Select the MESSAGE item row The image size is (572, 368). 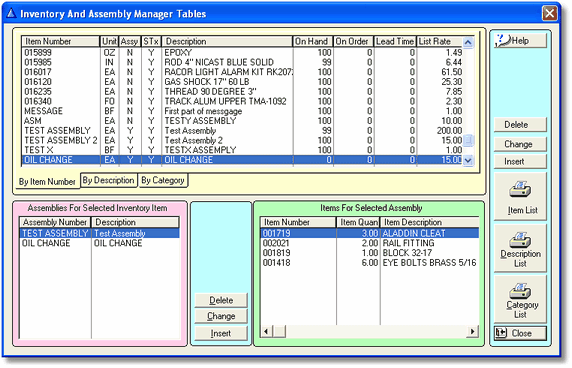click(x=242, y=111)
